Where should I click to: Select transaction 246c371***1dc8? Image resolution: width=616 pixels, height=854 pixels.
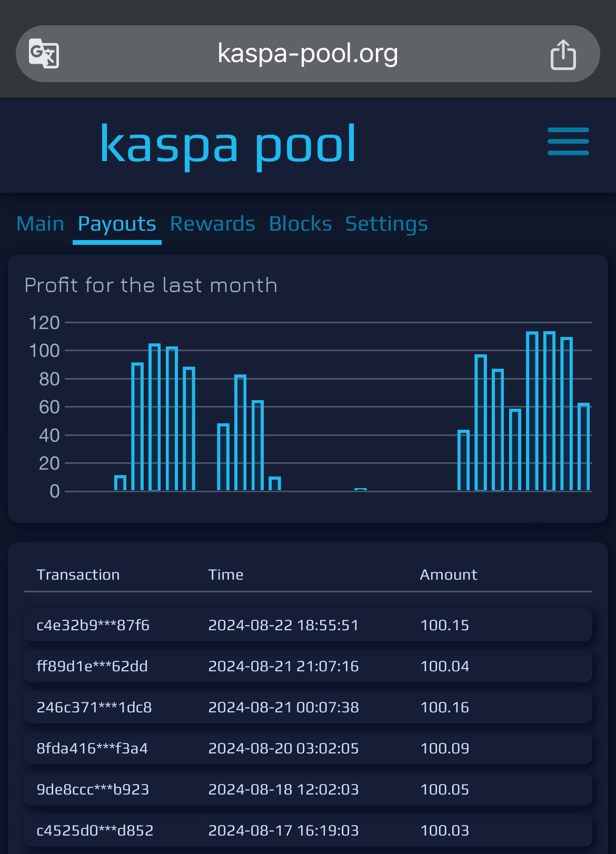tap(94, 707)
